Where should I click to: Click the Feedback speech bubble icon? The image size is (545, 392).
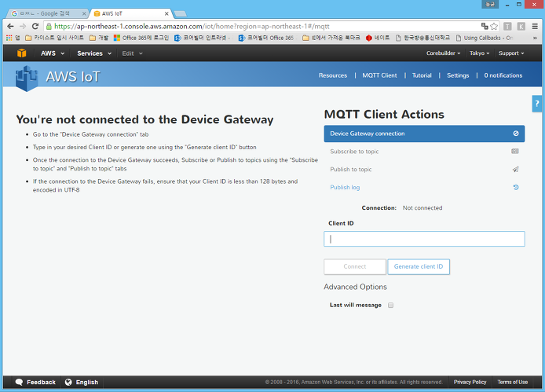(19, 383)
